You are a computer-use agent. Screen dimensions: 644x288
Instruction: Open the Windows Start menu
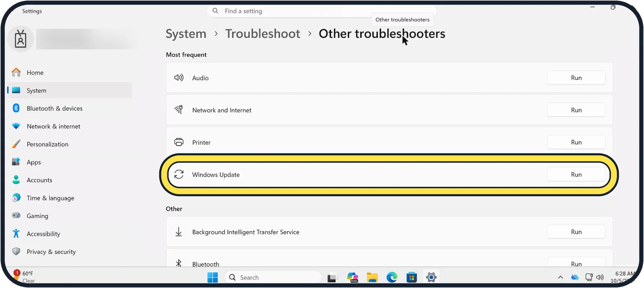[x=213, y=277]
